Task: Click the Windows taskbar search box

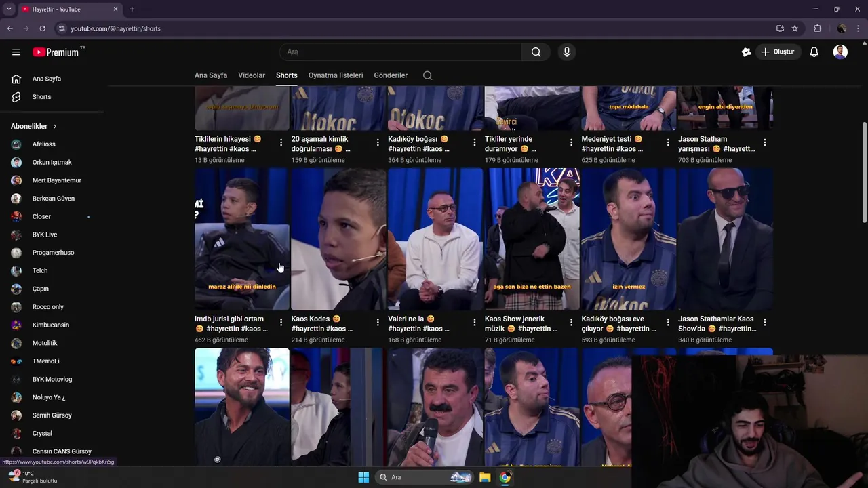Action: click(x=424, y=477)
